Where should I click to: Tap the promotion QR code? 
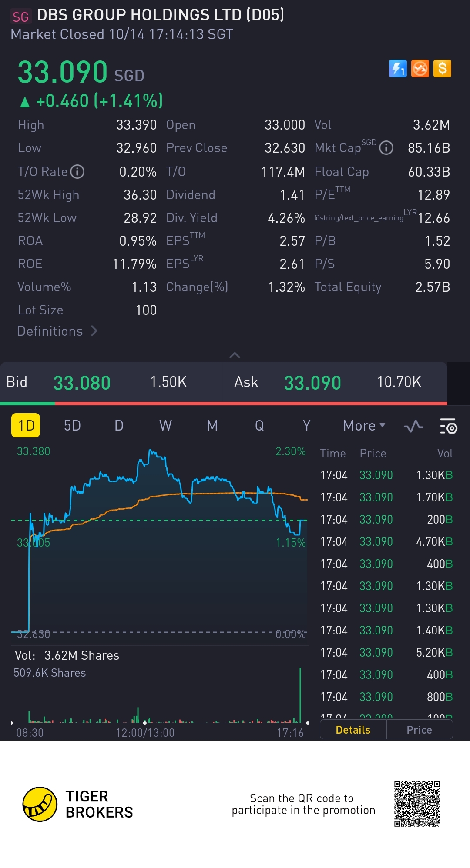(x=417, y=804)
